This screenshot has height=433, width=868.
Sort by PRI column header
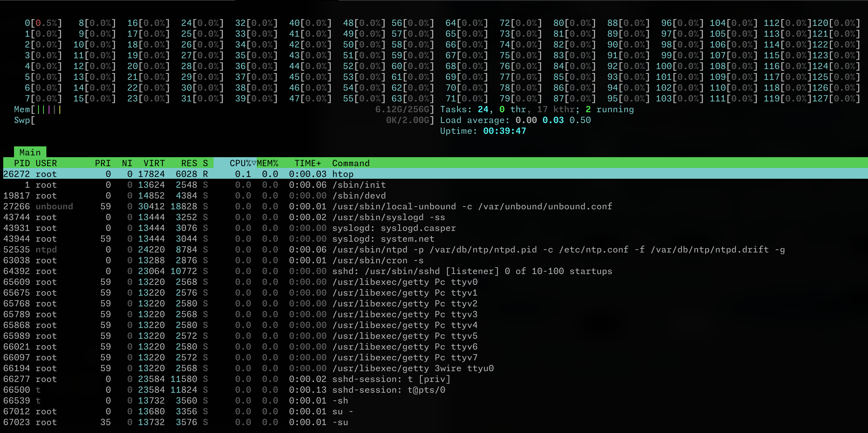pyautogui.click(x=102, y=163)
